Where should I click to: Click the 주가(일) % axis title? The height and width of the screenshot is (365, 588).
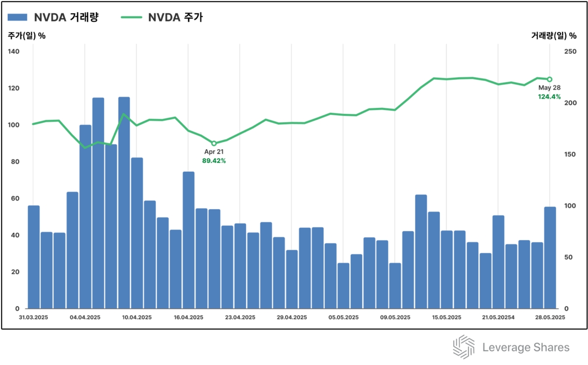(x=26, y=36)
